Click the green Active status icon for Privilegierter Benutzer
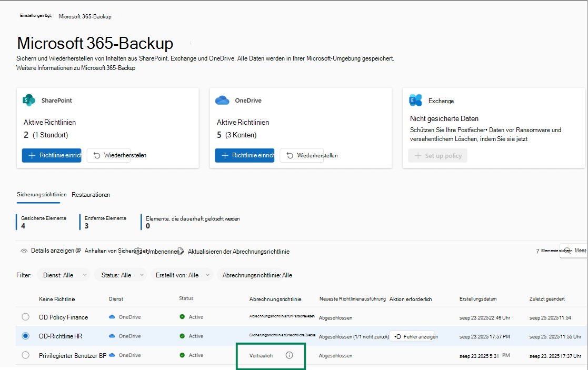The image size is (588, 370). click(182, 355)
